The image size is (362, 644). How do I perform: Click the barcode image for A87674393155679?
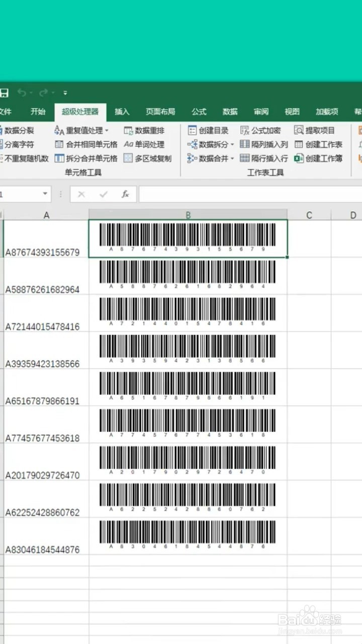[x=188, y=237]
